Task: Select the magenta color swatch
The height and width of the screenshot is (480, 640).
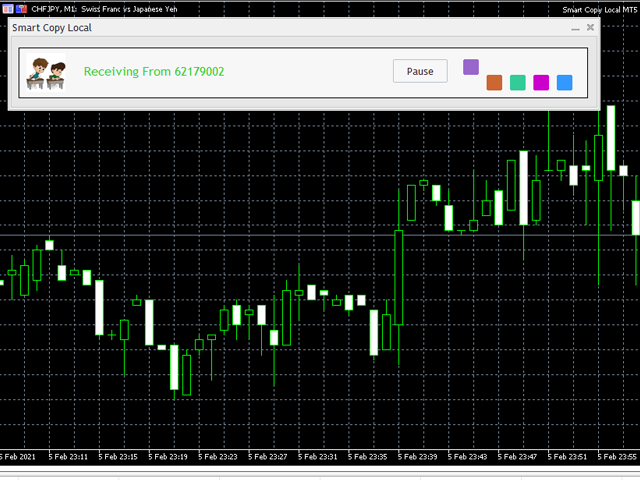Action: [541, 82]
